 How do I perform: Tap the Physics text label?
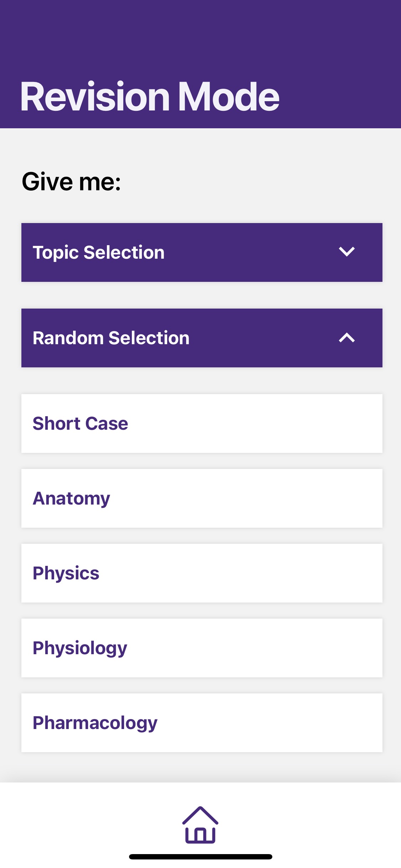[x=66, y=573]
